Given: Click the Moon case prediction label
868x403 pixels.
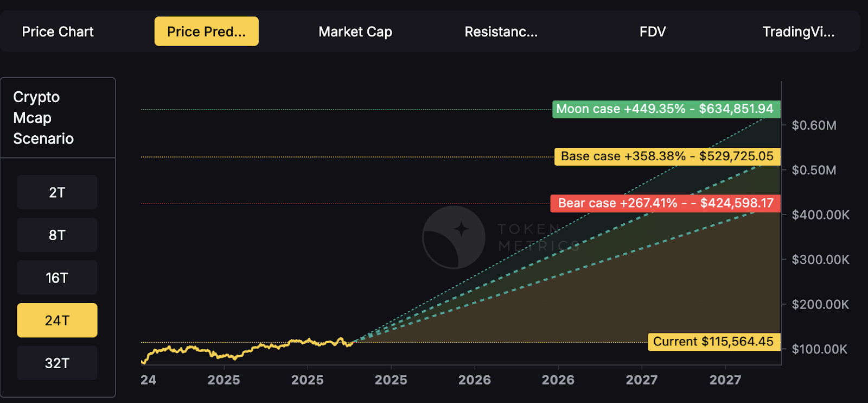Looking at the screenshot, I should click(665, 109).
